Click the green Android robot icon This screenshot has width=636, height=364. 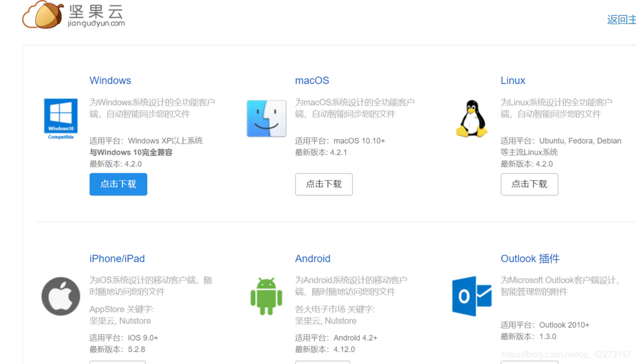(267, 296)
